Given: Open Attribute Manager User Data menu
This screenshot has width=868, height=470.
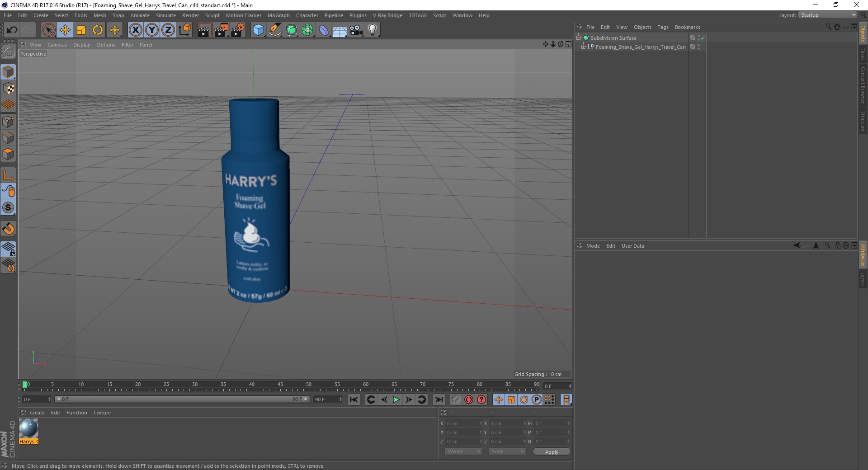Looking at the screenshot, I should 632,246.
